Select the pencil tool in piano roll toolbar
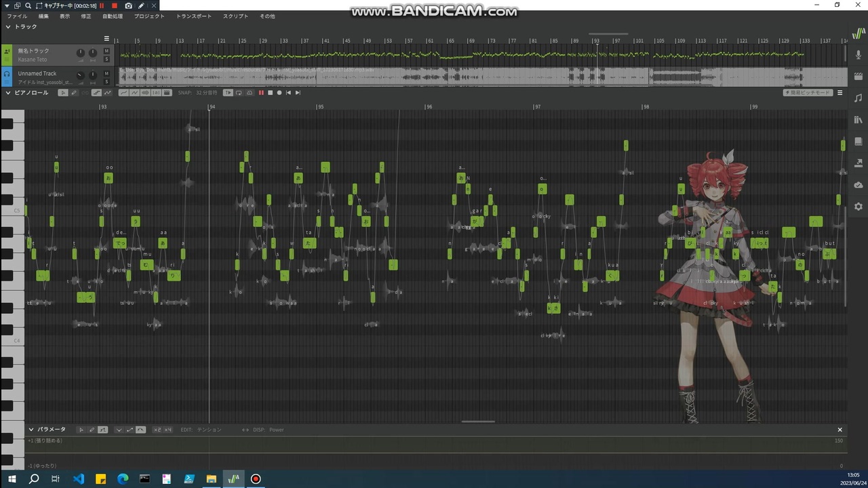This screenshot has height=488, width=868. (x=73, y=93)
